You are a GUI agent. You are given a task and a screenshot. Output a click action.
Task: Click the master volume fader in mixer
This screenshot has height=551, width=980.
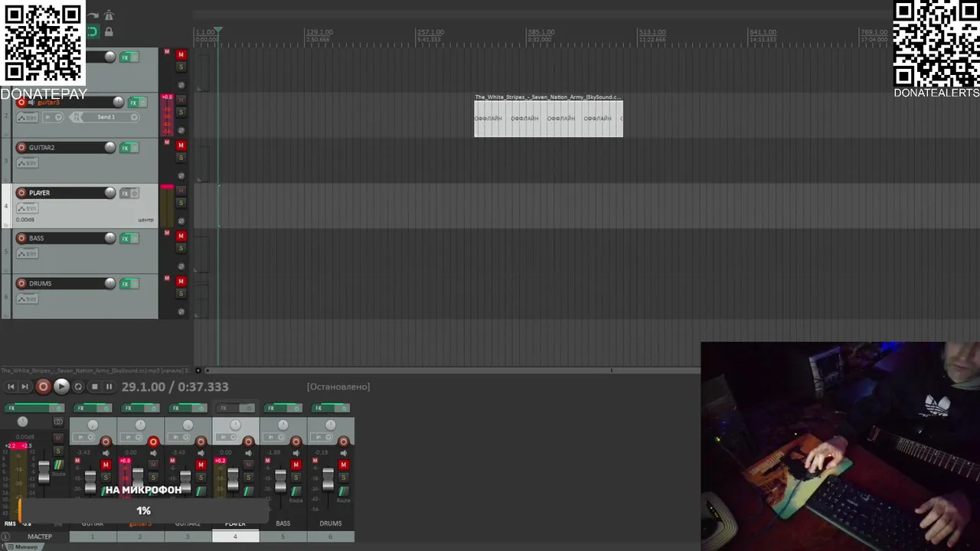click(44, 472)
